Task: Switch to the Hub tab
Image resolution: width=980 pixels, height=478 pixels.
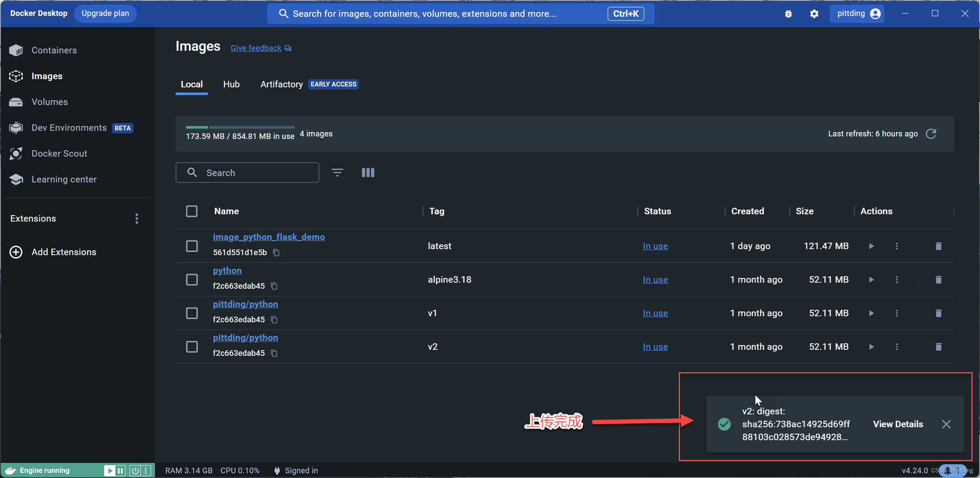Action: [231, 84]
